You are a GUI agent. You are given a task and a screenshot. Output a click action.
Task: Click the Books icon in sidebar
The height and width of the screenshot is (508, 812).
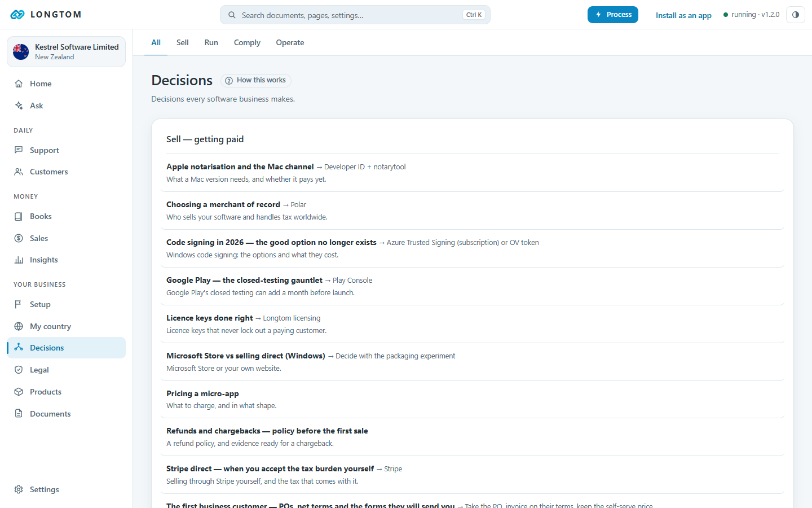(x=19, y=216)
